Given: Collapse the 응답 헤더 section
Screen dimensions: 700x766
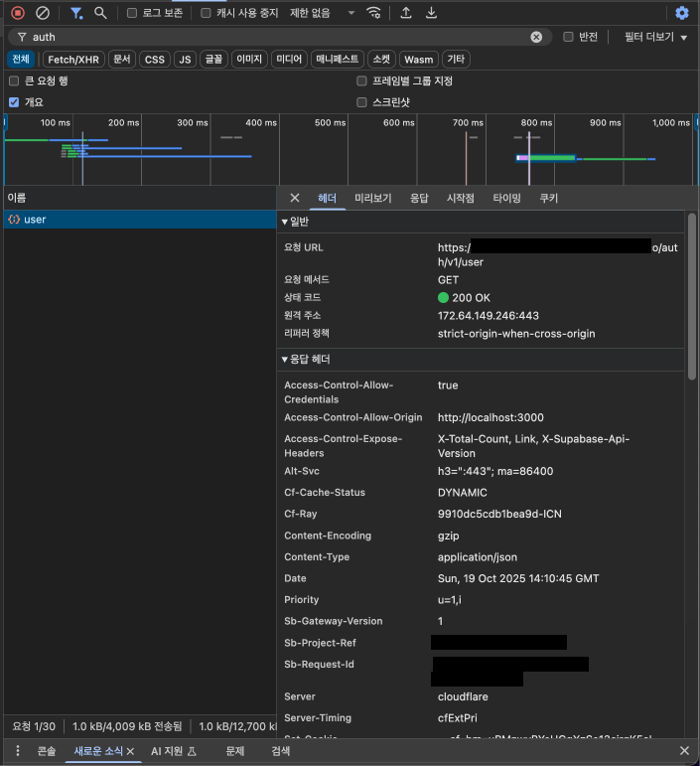Looking at the screenshot, I should 307,360.
